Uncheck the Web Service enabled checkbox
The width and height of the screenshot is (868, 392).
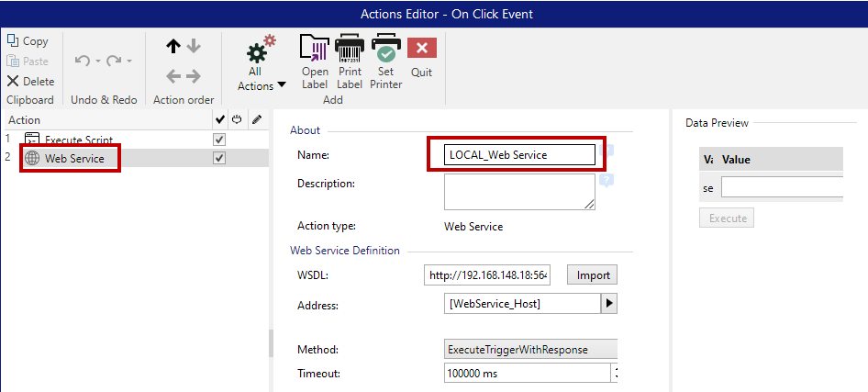219,159
